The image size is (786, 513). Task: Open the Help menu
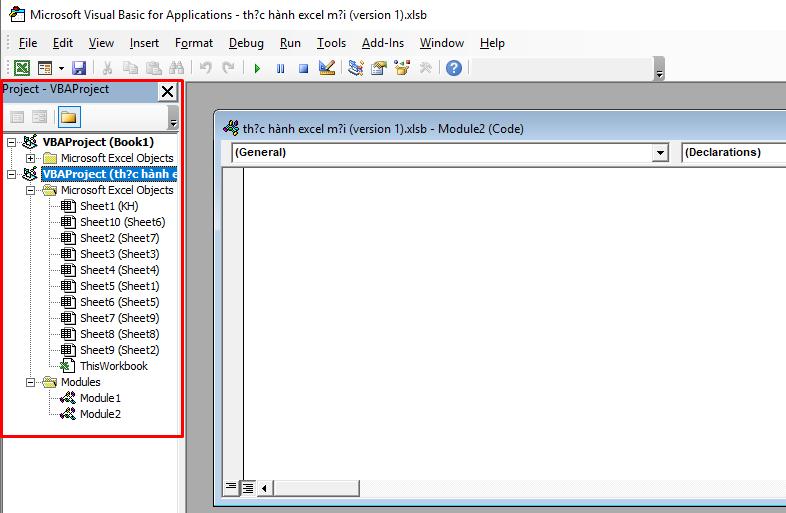(x=492, y=43)
